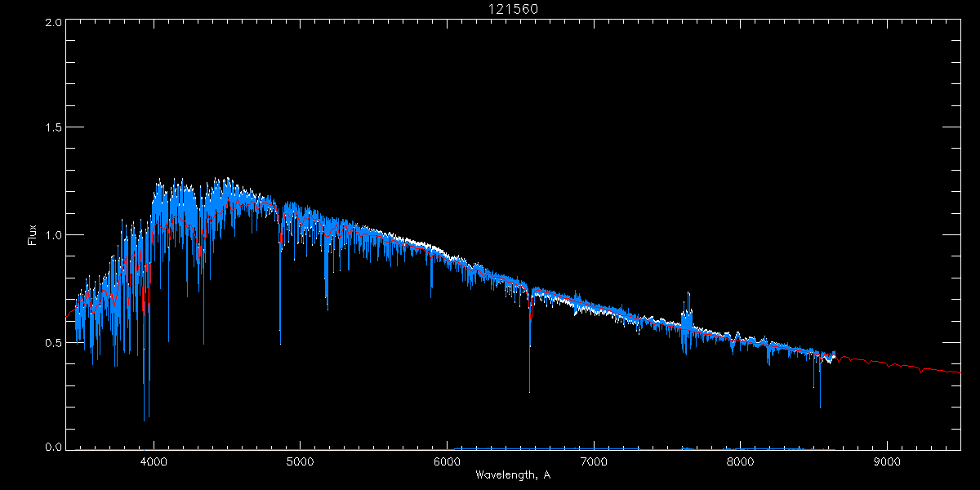The height and width of the screenshot is (490, 980).
Task: Click the 0.0 y-axis tick label
Action: 54,447
